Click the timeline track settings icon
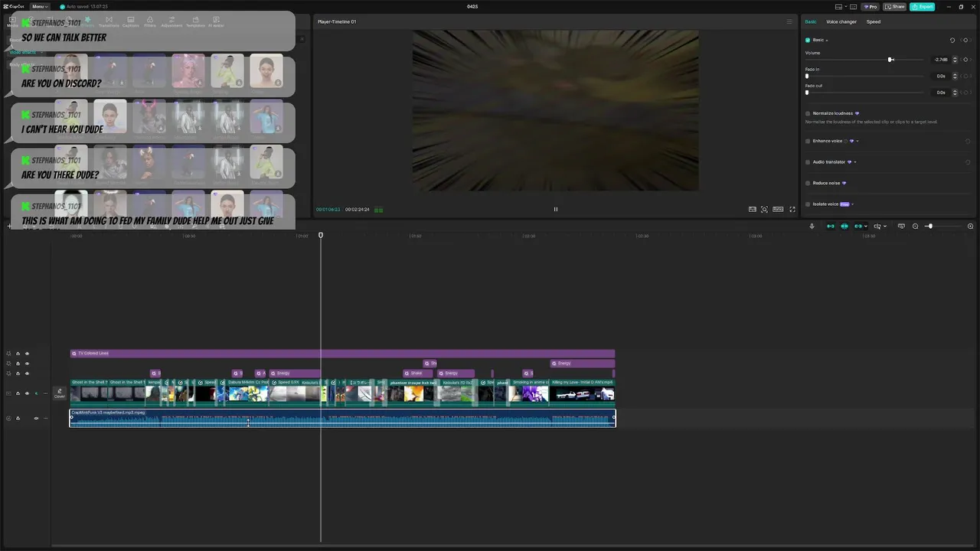980x551 pixels. 901,227
